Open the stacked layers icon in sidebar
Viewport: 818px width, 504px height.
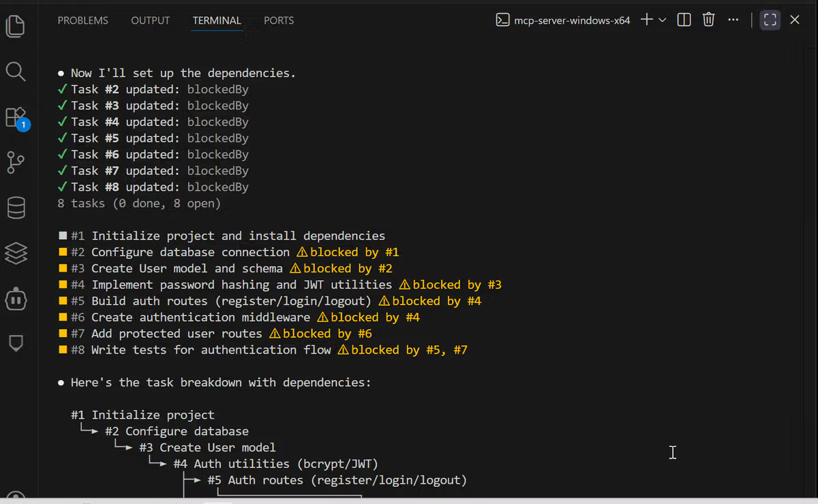(16, 253)
